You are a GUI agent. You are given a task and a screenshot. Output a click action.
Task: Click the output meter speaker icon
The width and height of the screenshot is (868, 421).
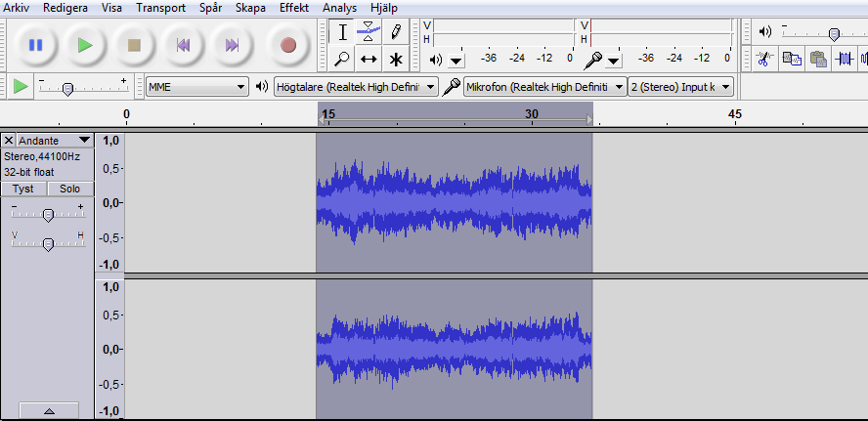point(436,60)
